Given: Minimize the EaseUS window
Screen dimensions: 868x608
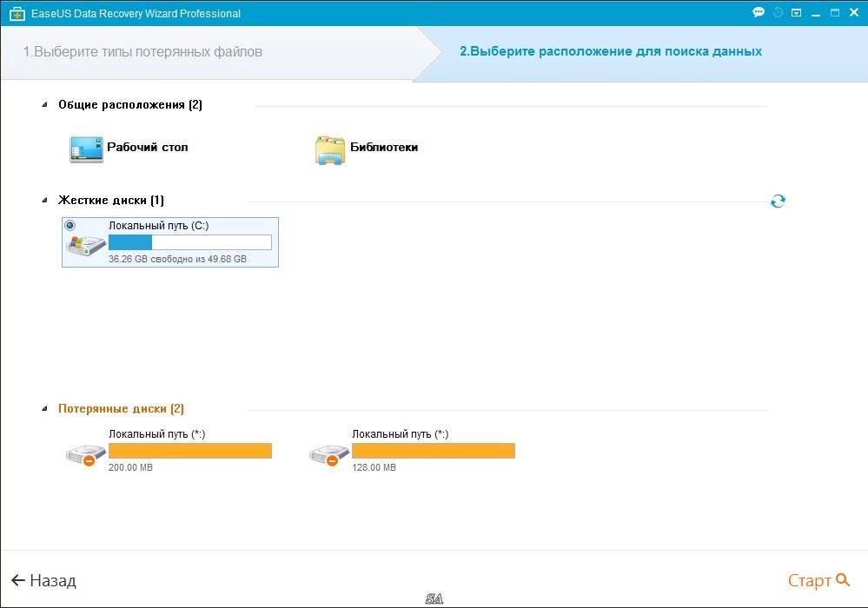Looking at the screenshot, I should click(815, 13).
